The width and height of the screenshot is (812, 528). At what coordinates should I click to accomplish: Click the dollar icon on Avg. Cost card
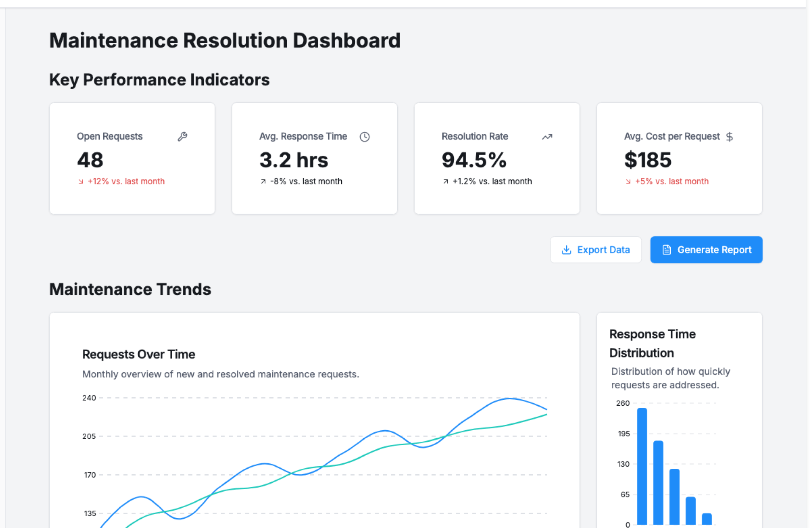coord(729,137)
